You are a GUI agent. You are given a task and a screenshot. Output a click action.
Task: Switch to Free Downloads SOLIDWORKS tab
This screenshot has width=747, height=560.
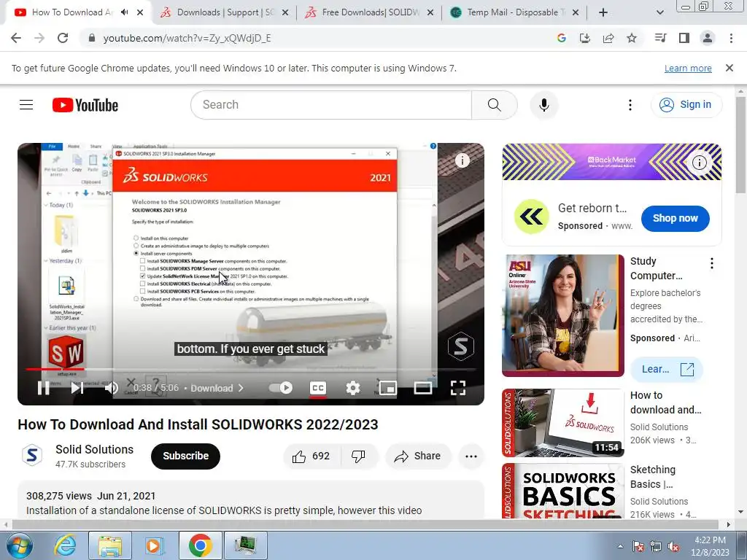[369, 12]
